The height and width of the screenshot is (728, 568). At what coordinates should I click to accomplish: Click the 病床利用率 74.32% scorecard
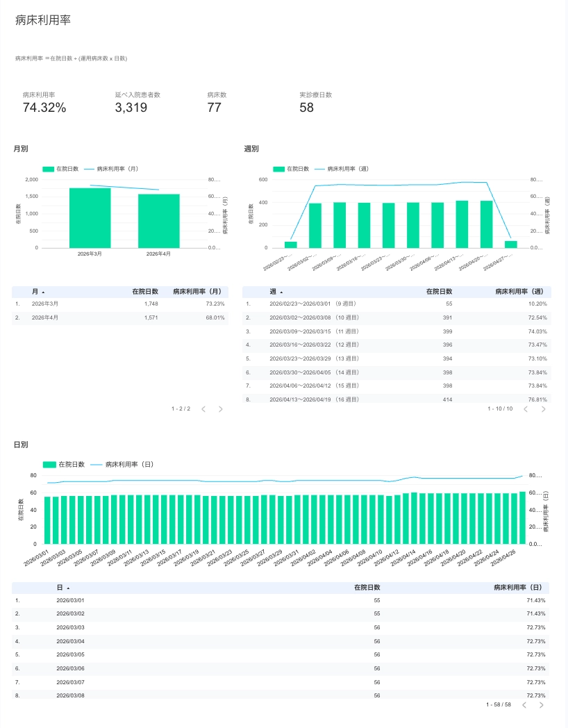[x=44, y=103]
